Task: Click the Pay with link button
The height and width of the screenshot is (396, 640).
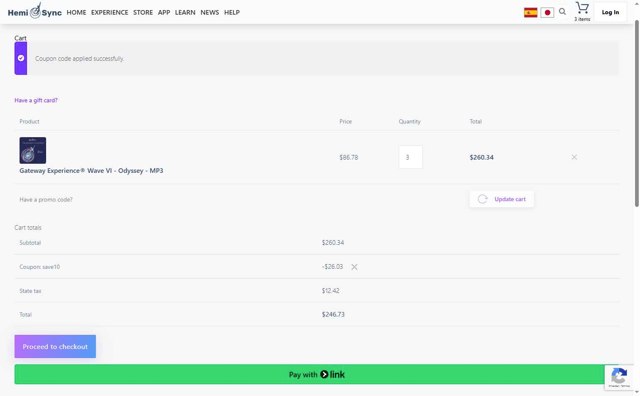Action: pos(316,374)
